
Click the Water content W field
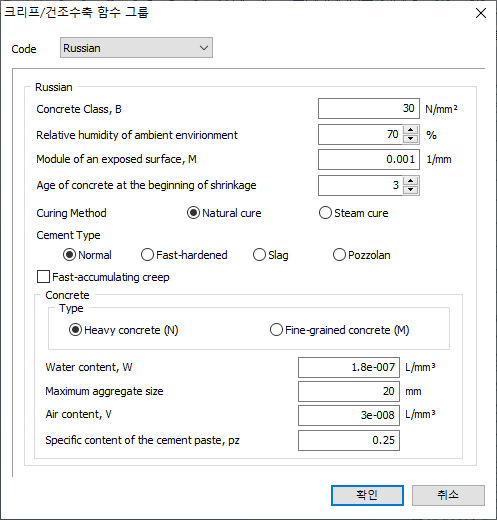pos(349,367)
